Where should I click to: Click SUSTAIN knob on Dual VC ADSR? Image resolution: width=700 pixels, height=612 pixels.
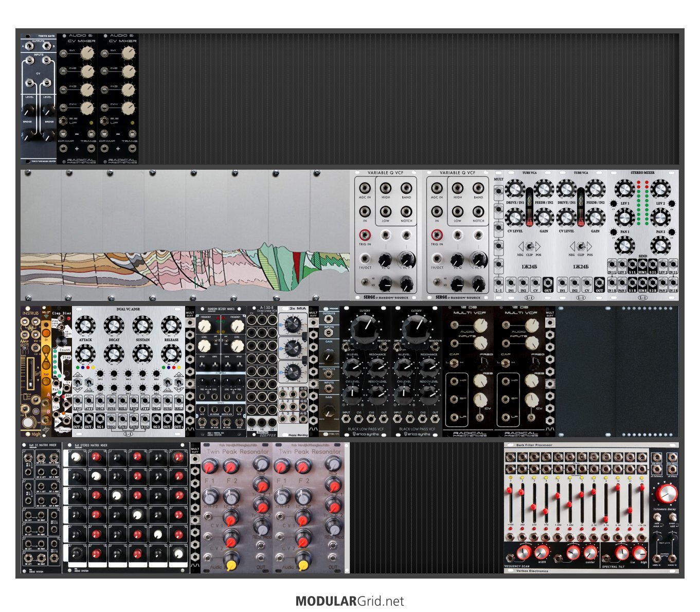(x=142, y=325)
